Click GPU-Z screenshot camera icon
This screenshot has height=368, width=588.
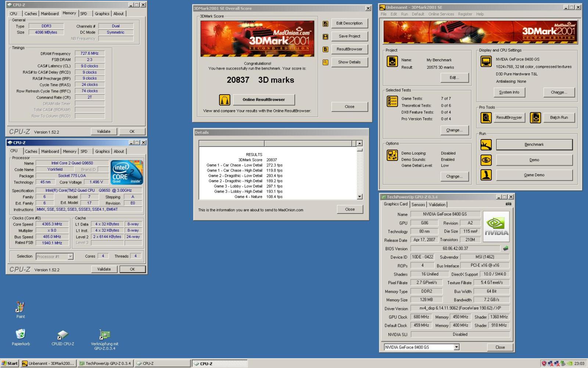coord(508,204)
